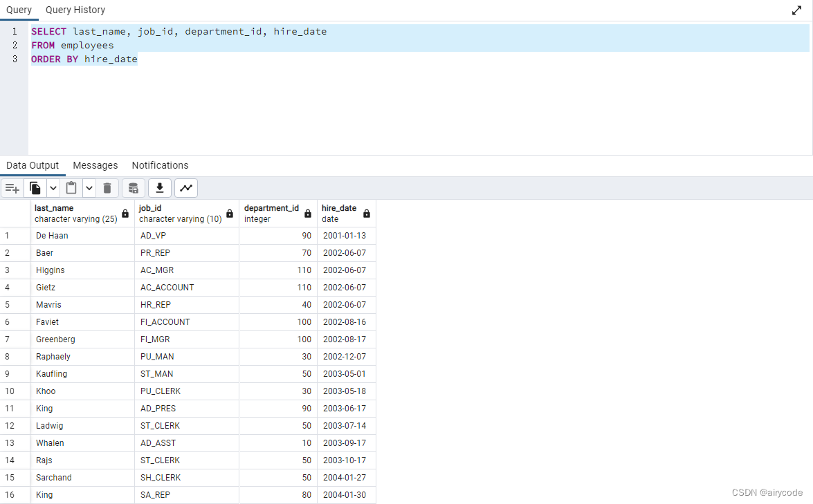Click the 'AC_MGR' job cell
This screenshot has width=813, height=504.
pos(187,270)
